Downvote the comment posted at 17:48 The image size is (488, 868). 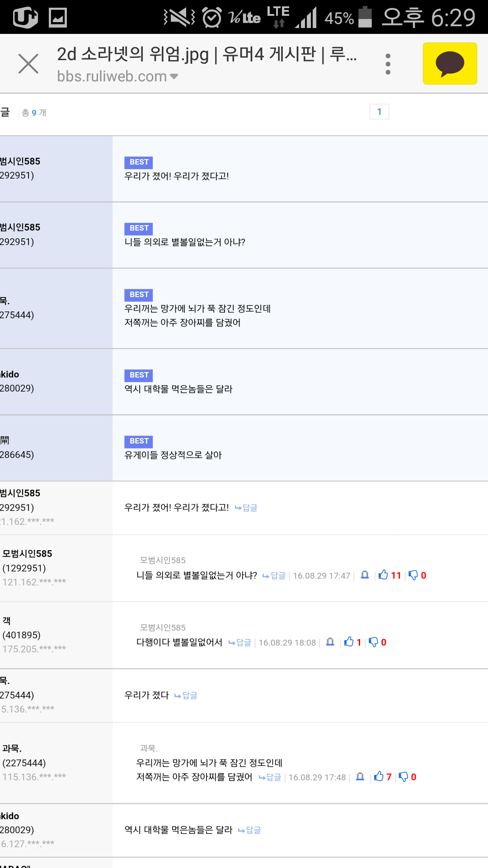click(x=403, y=777)
